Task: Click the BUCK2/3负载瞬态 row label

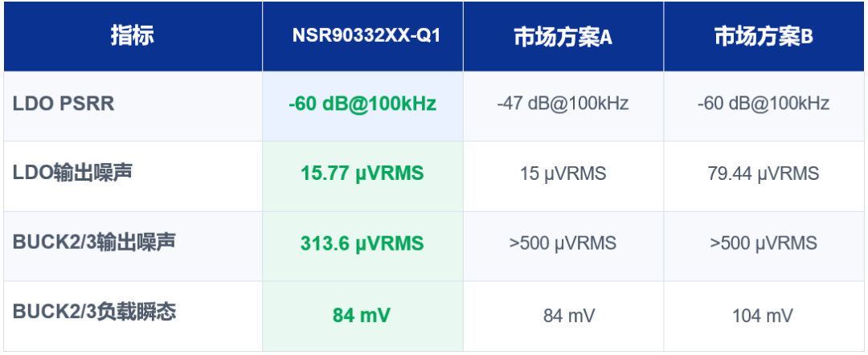Action: click(94, 312)
